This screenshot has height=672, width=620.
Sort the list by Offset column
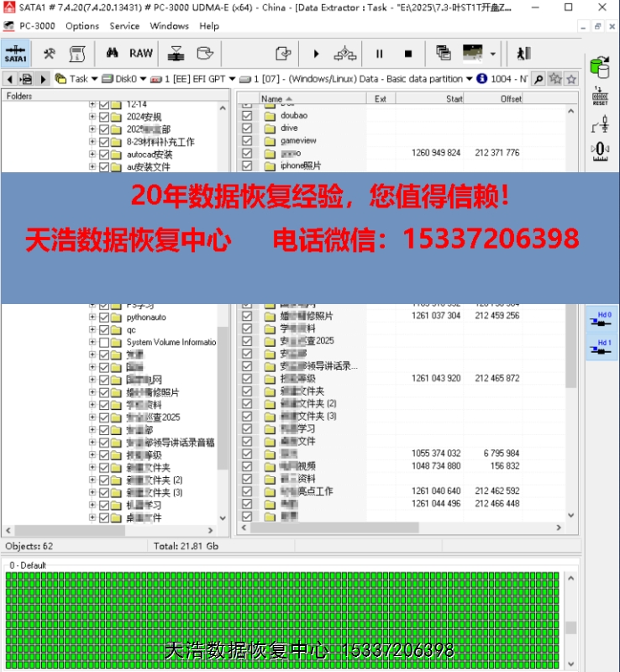(x=511, y=98)
